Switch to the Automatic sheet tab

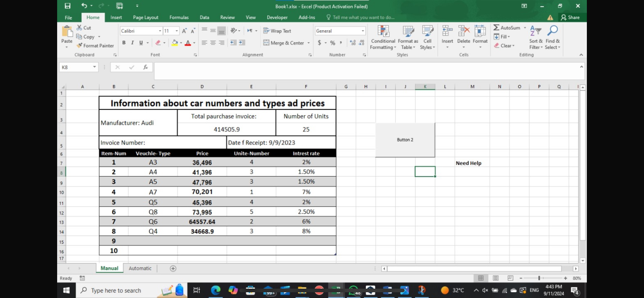click(x=140, y=268)
